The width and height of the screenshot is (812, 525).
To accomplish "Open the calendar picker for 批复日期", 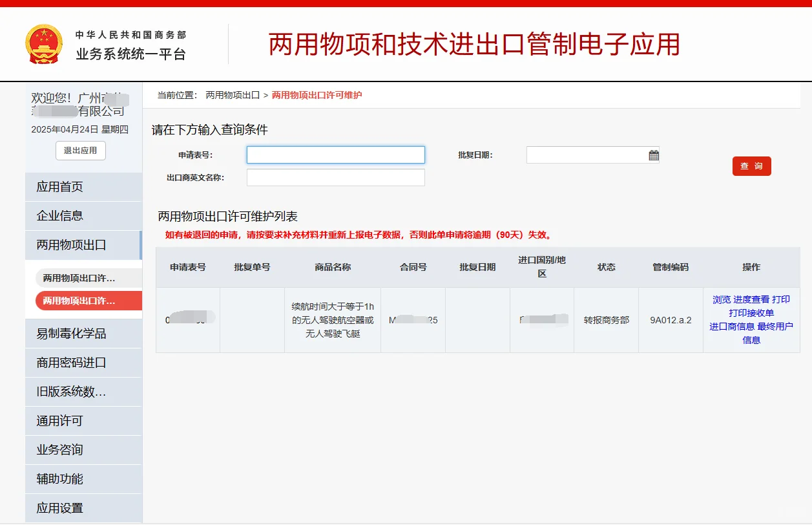I will 653,155.
